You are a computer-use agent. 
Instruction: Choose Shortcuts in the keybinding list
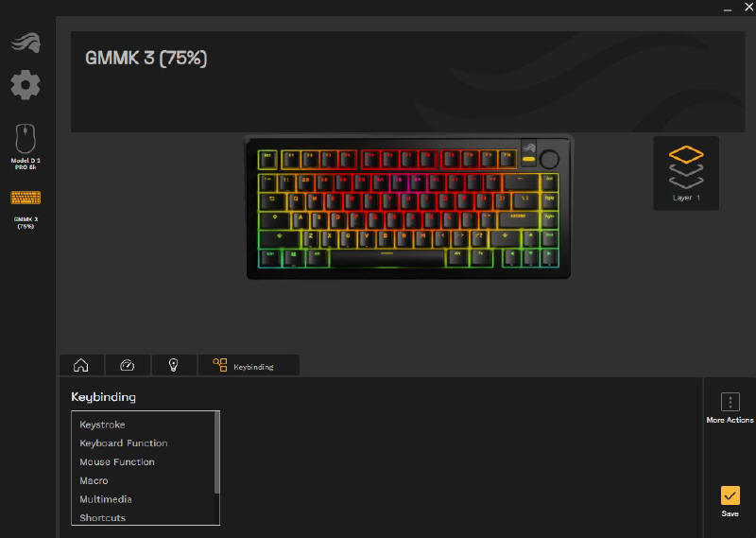click(102, 518)
